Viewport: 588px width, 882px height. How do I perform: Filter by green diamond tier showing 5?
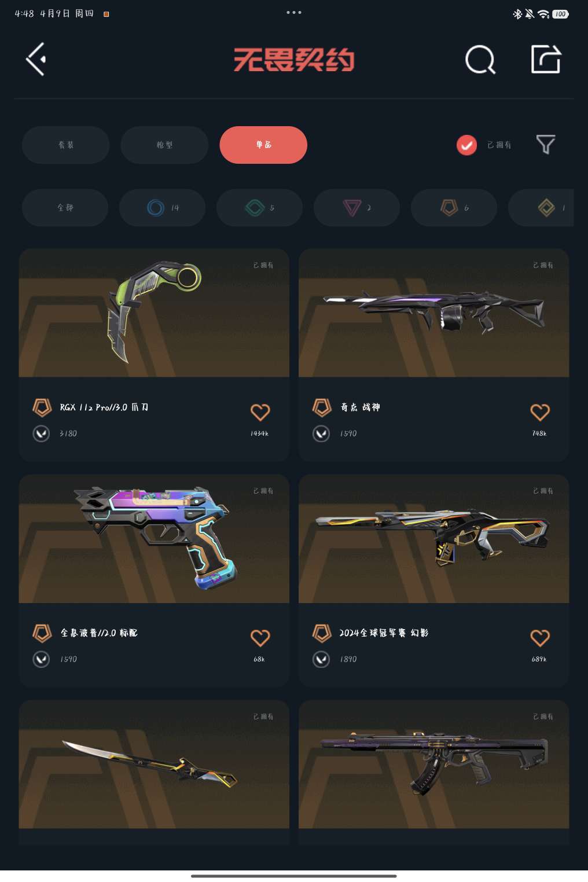click(259, 207)
